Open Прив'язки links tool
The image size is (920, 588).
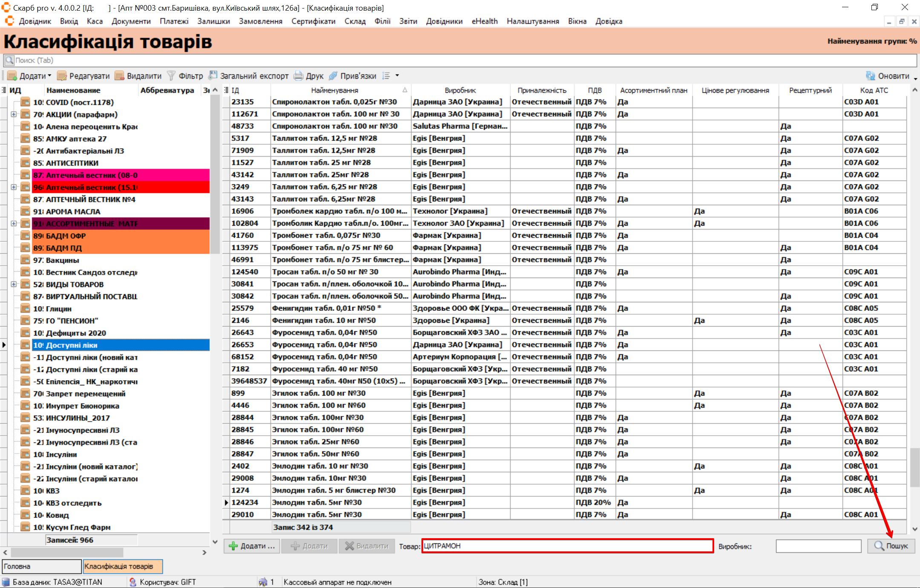point(333,76)
